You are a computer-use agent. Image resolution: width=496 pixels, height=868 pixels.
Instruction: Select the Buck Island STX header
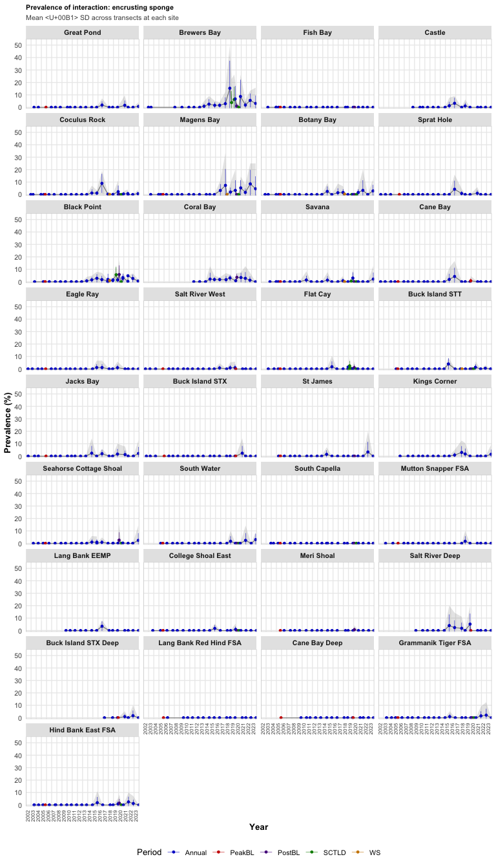[x=200, y=381]
